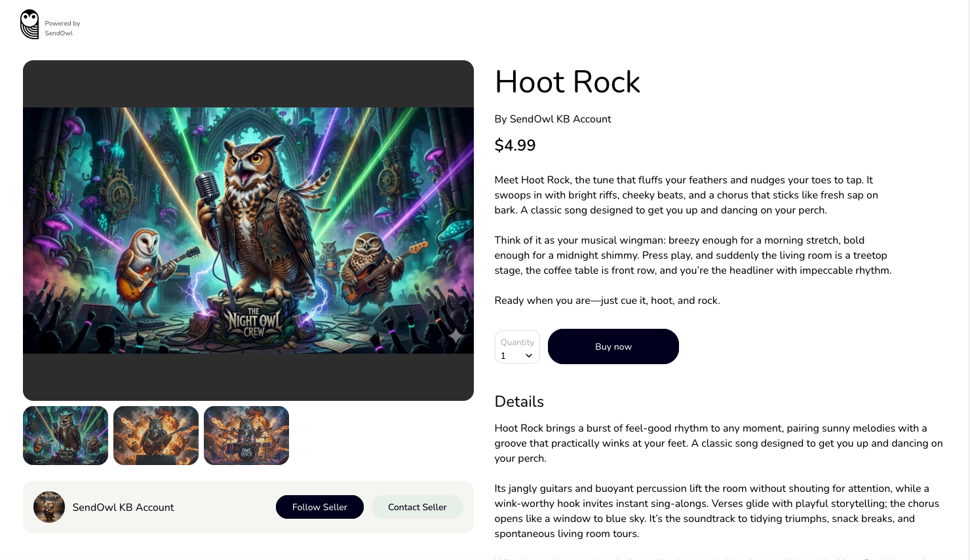Click the Details section heading

(519, 401)
